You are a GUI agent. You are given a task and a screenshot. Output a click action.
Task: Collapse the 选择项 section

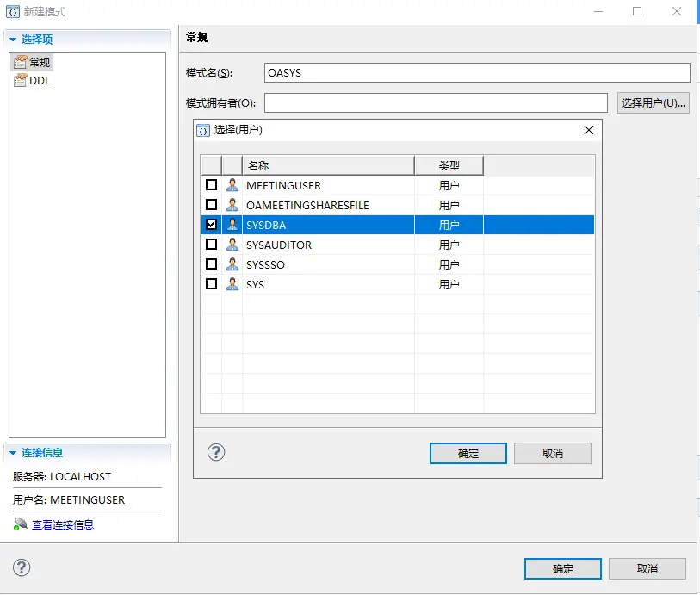tap(13, 40)
